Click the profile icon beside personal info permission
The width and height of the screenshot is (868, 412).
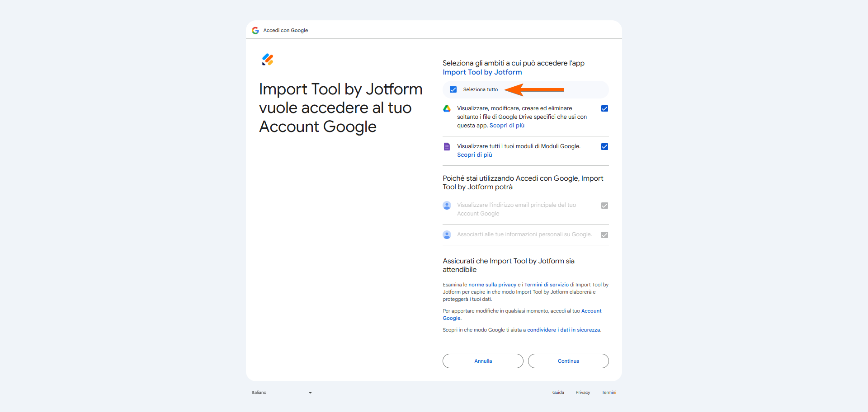(447, 235)
